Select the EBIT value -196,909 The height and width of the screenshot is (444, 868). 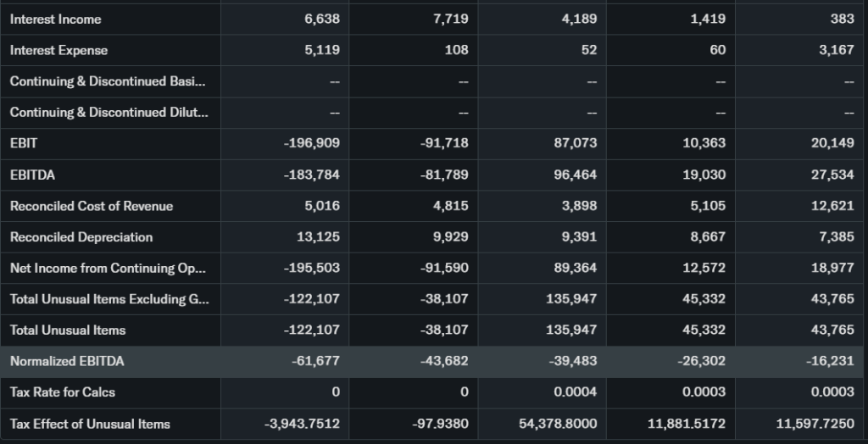[312, 143]
